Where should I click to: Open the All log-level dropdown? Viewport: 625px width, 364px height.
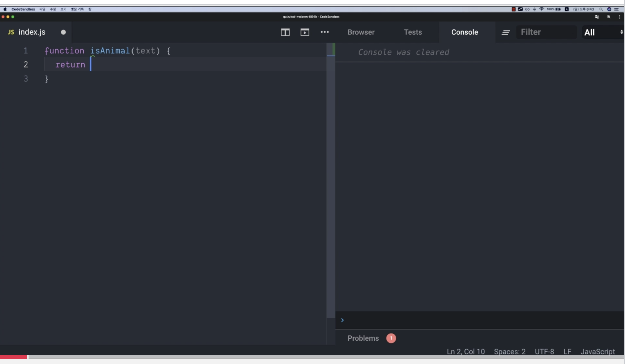603,32
